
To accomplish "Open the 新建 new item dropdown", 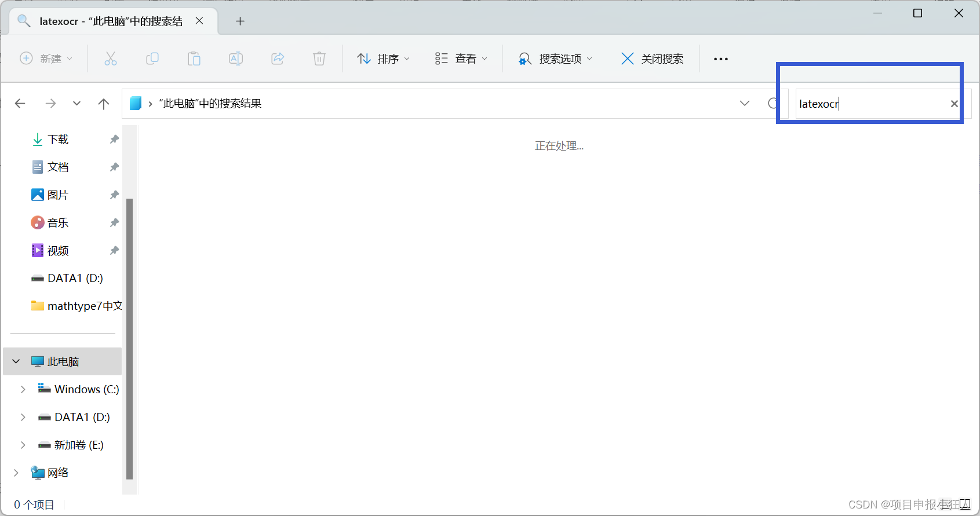I will click(x=46, y=58).
